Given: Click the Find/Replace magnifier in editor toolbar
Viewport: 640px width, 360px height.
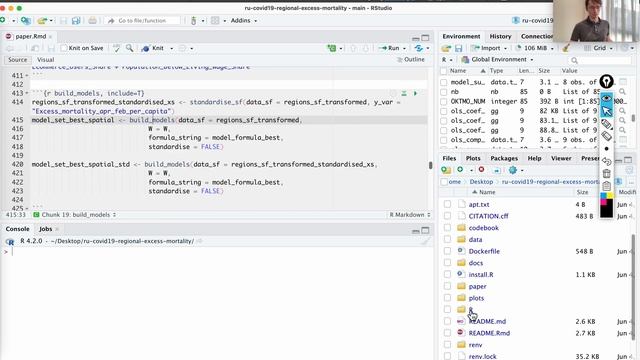Looking at the screenshot, I should 129,48.
